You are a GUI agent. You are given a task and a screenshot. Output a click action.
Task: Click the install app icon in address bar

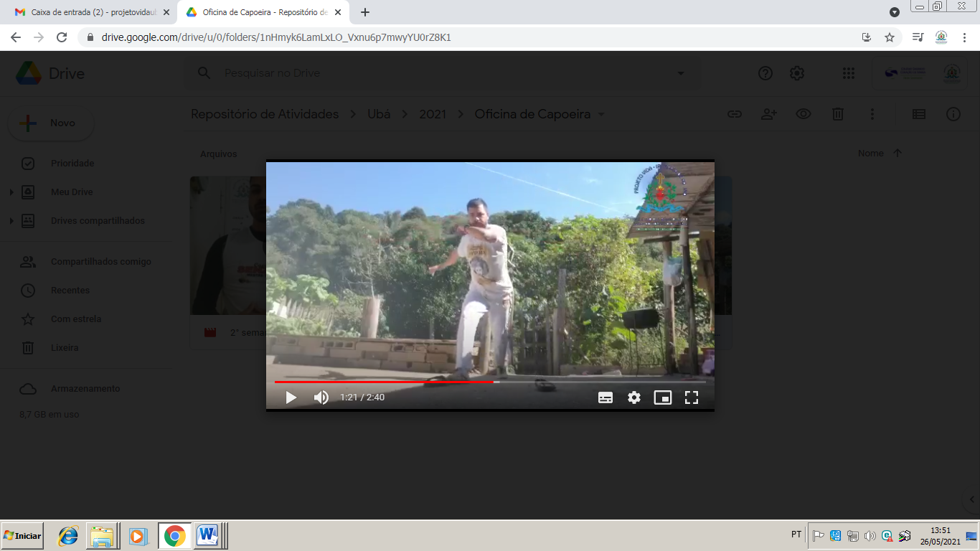point(867,37)
